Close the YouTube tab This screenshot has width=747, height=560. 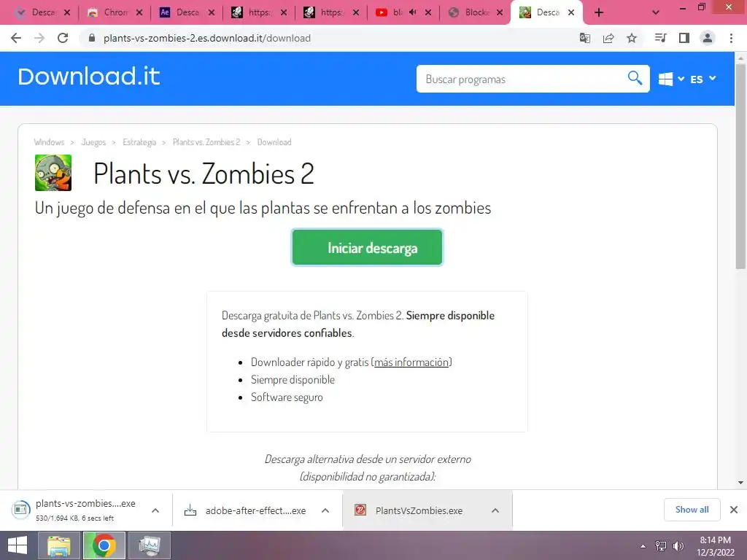tap(427, 13)
